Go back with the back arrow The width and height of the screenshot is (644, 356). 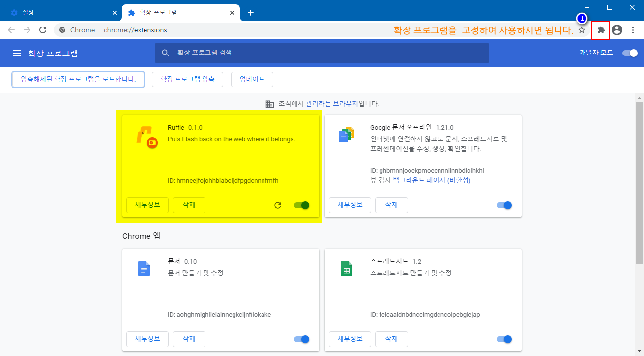[11, 30]
